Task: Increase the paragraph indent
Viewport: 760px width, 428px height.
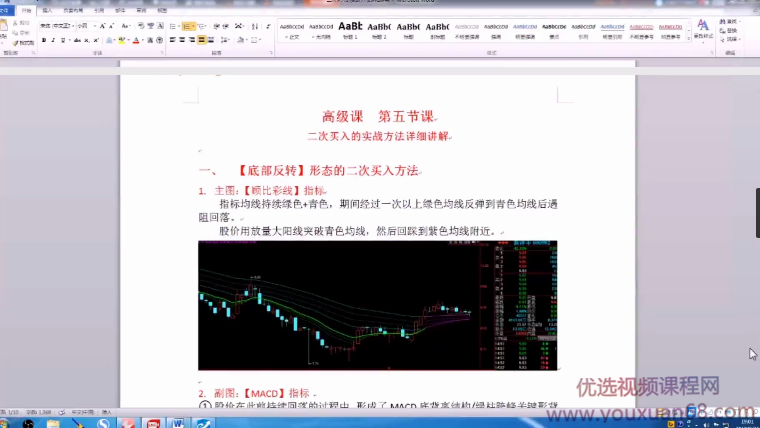Action: tap(225, 26)
